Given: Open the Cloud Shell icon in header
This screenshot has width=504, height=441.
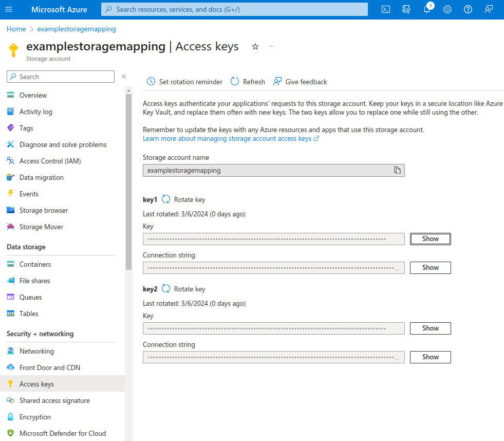Looking at the screenshot, I should pos(386,9).
